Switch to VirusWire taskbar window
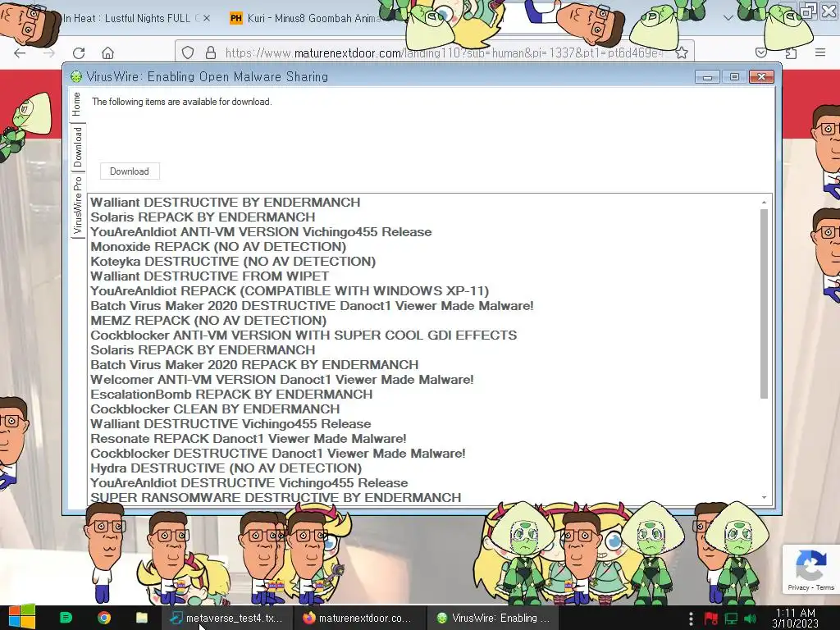The height and width of the screenshot is (630, 840). 493,618
